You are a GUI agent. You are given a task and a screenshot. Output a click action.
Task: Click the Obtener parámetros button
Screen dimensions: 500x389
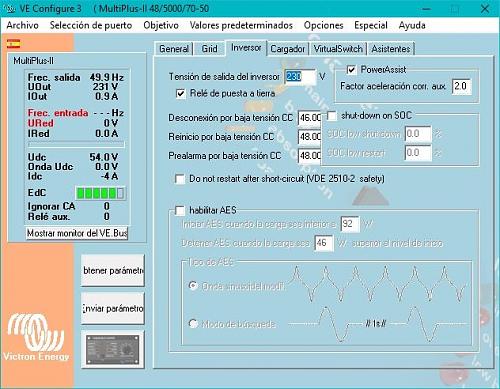pos(113,270)
